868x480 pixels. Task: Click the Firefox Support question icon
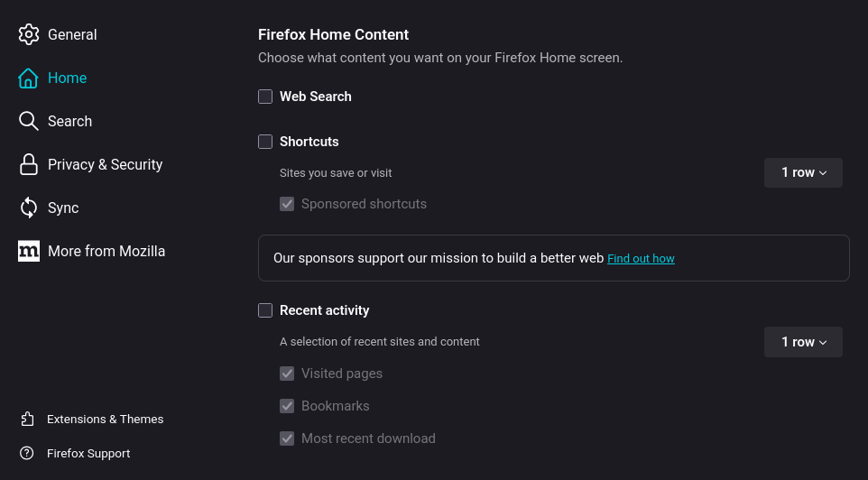coord(28,453)
